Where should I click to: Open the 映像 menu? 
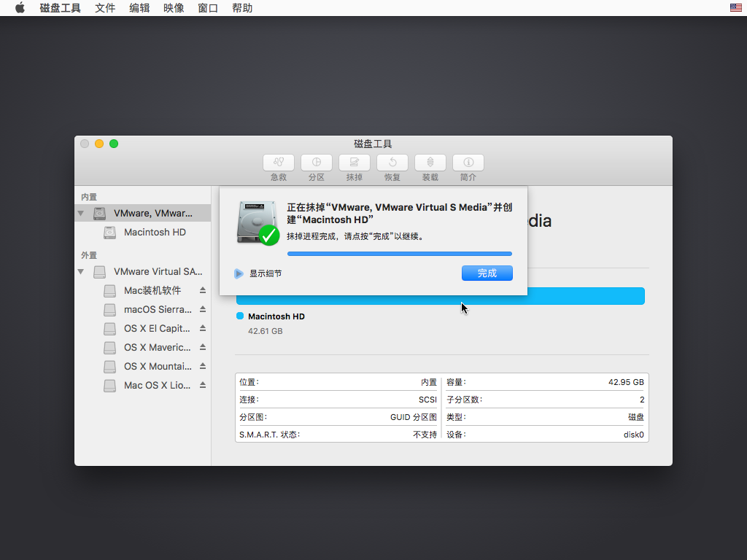[174, 8]
